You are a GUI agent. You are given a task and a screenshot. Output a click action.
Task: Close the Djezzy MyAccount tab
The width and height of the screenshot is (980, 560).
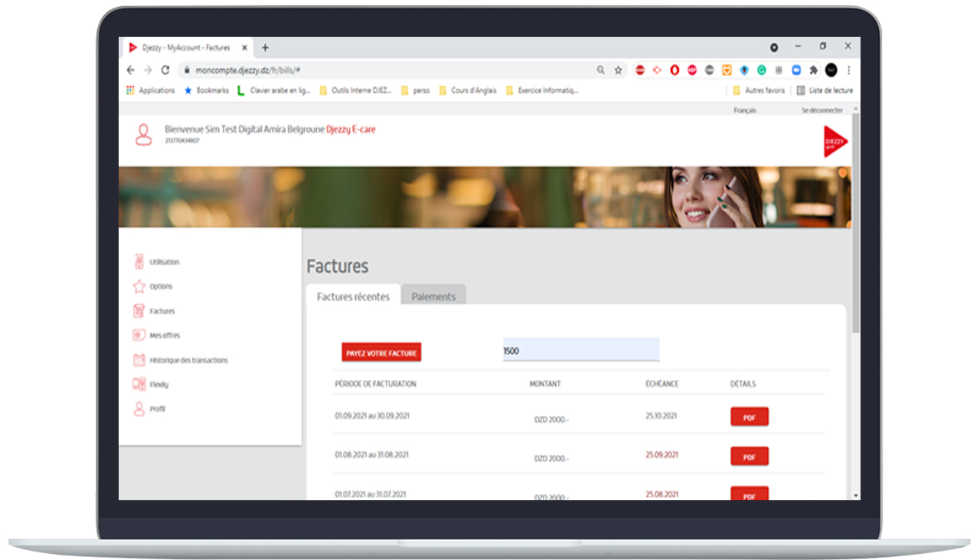[244, 47]
